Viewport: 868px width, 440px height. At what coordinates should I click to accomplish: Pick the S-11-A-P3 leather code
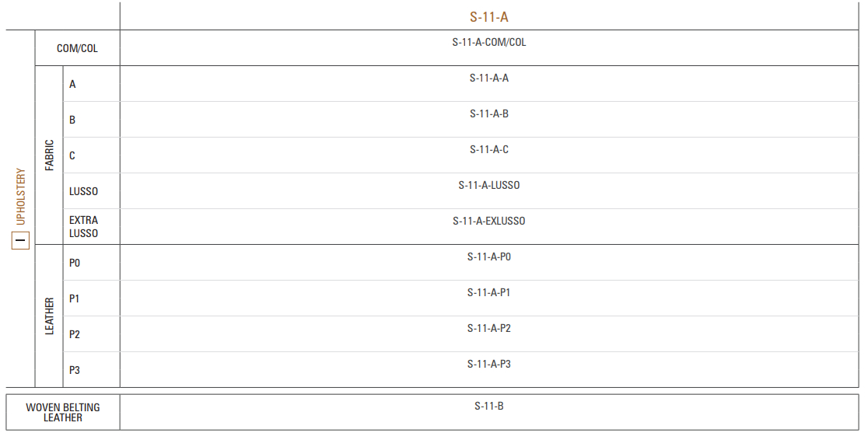tap(488, 364)
